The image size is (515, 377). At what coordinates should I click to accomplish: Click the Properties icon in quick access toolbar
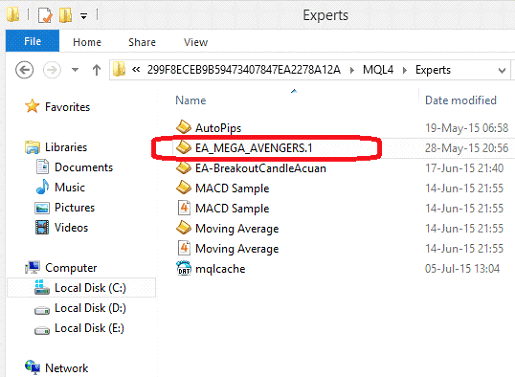[x=45, y=15]
